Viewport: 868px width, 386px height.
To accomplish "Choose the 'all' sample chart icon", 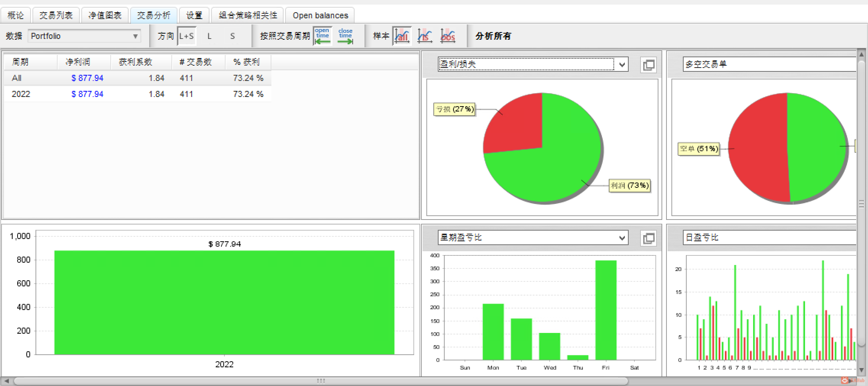I will 402,36.
